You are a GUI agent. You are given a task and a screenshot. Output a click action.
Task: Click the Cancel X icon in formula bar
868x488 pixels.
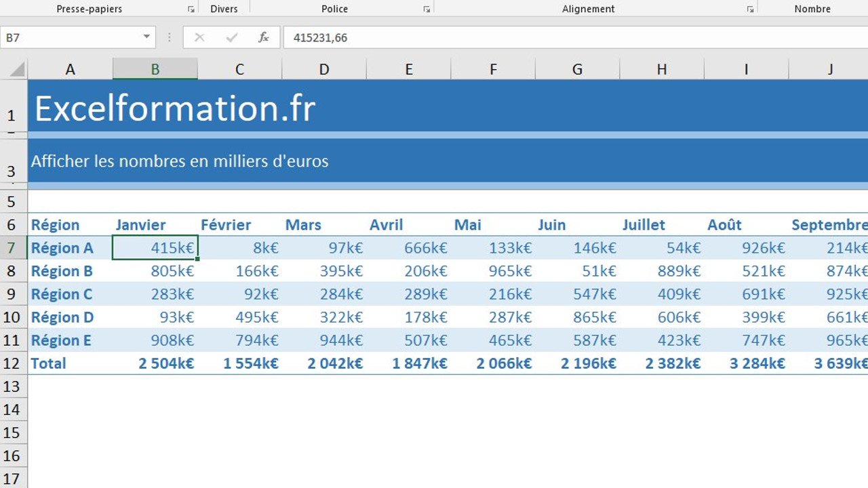coord(199,37)
